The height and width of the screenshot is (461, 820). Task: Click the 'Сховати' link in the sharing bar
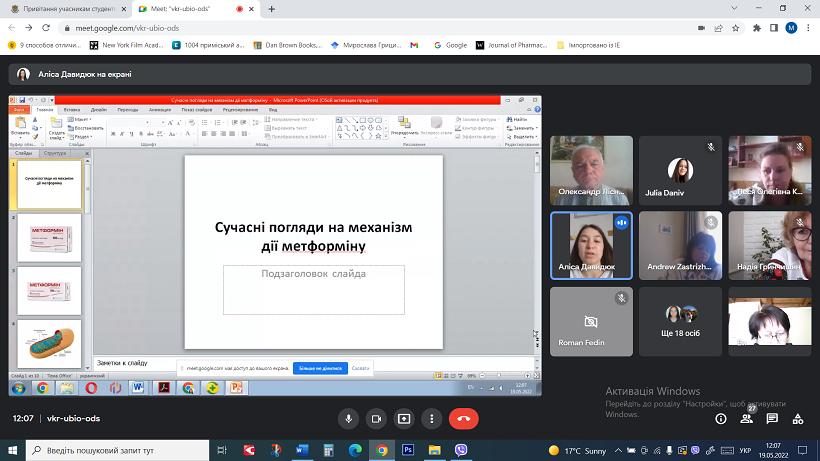360,368
